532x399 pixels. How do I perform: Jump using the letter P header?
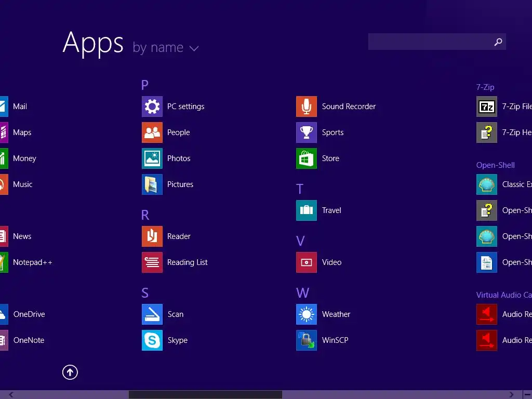click(x=145, y=85)
